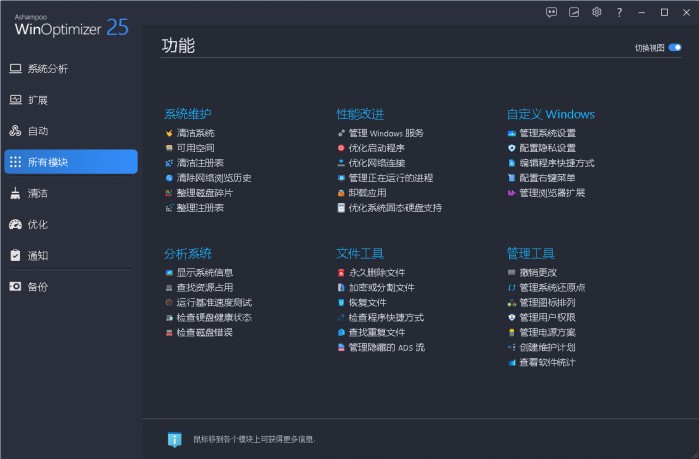This screenshot has width=699, height=459.
Task: Open 管理隐藏的 ADS 流 link
Action: [387, 347]
